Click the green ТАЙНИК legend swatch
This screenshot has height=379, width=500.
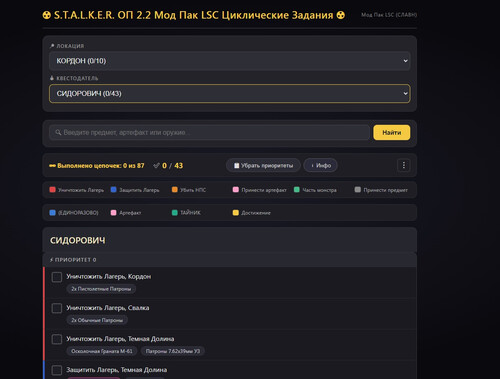175,212
